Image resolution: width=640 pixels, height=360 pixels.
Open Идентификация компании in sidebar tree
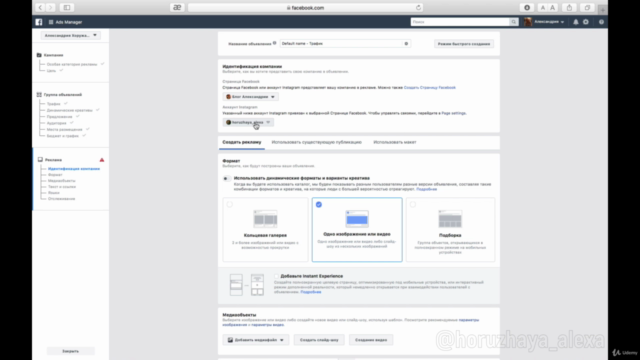coord(74,169)
